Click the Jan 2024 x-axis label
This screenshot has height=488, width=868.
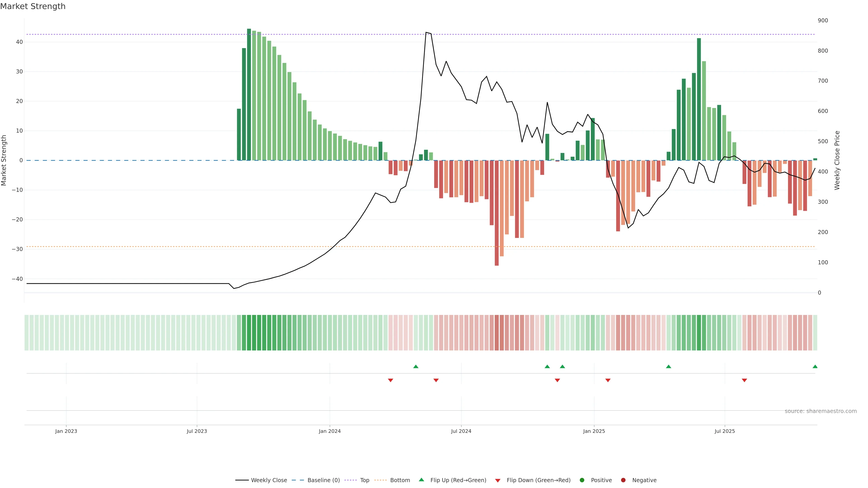tap(330, 431)
